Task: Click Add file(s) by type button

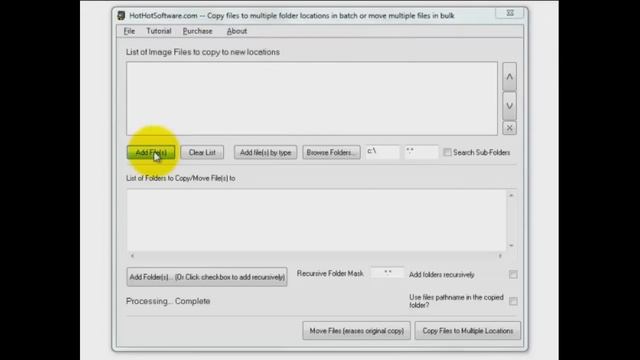Action: [x=265, y=152]
